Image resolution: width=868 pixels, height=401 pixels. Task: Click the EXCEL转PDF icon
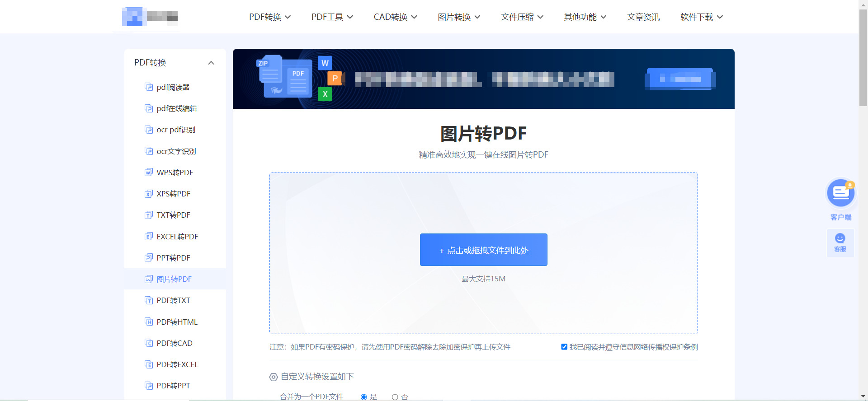pyautogui.click(x=149, y=236)
